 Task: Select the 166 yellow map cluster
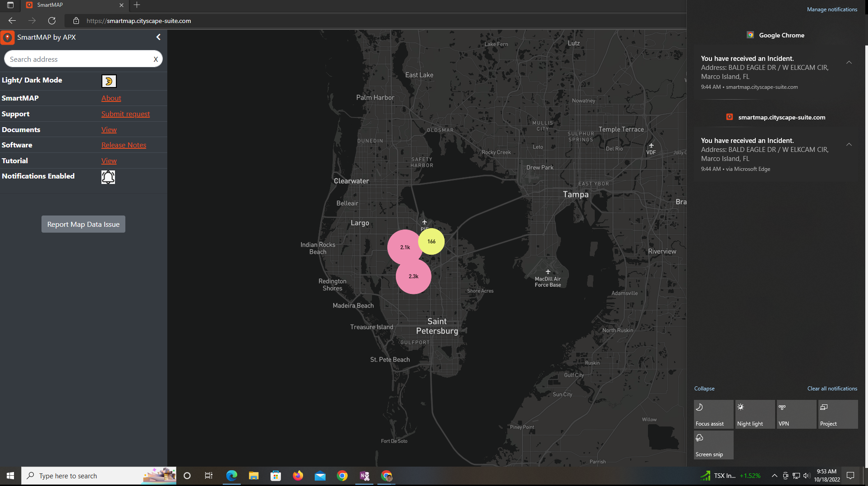tap(432, 242)
